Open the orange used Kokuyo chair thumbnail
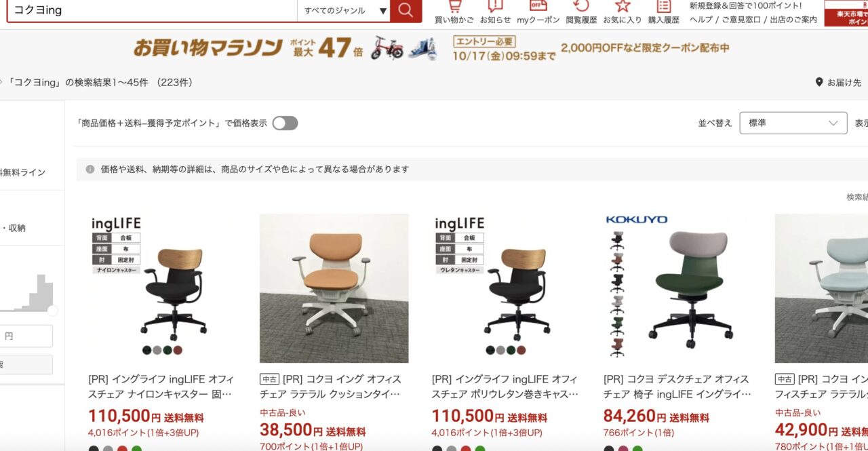This screenshot has height=451, width=868. pos(334,288)
